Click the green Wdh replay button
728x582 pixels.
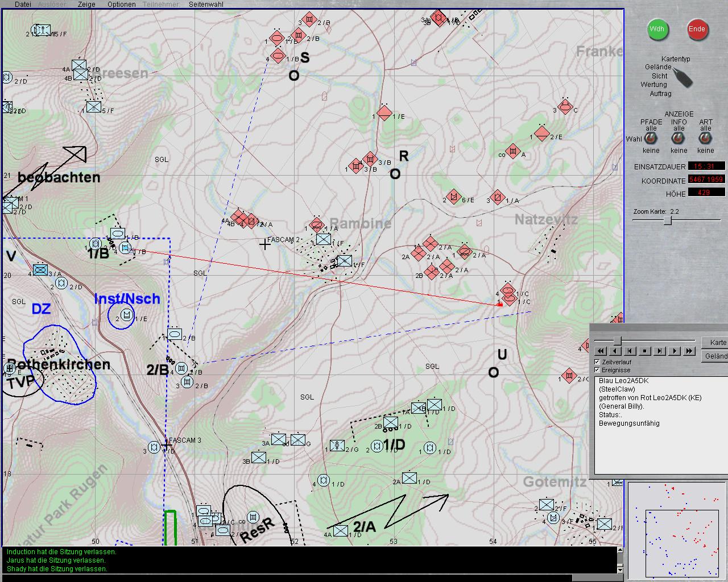click(x=657, y=29)
